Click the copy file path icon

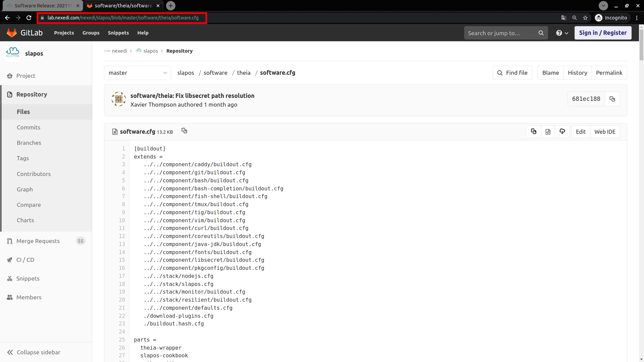(184, 131)
